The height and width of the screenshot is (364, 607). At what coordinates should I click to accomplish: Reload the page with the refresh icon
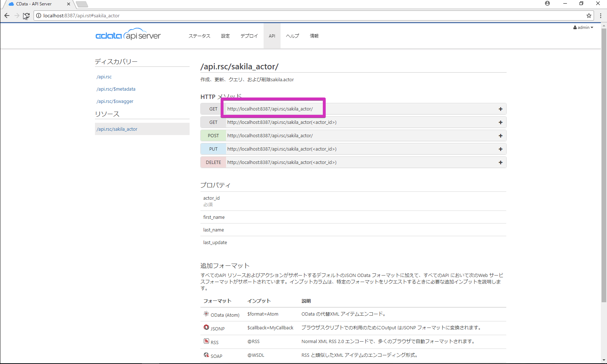26,16
